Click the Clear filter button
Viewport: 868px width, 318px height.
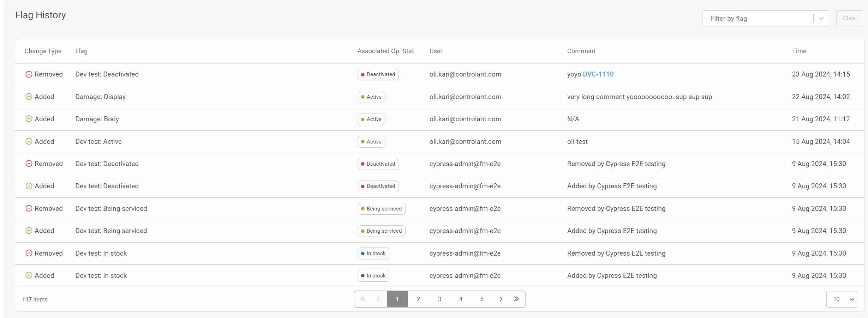(x=850, y=18)
